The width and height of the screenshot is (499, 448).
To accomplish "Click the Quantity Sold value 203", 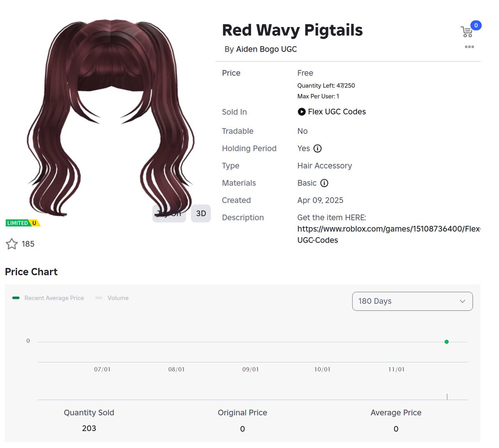I will (x=89, y=428).
